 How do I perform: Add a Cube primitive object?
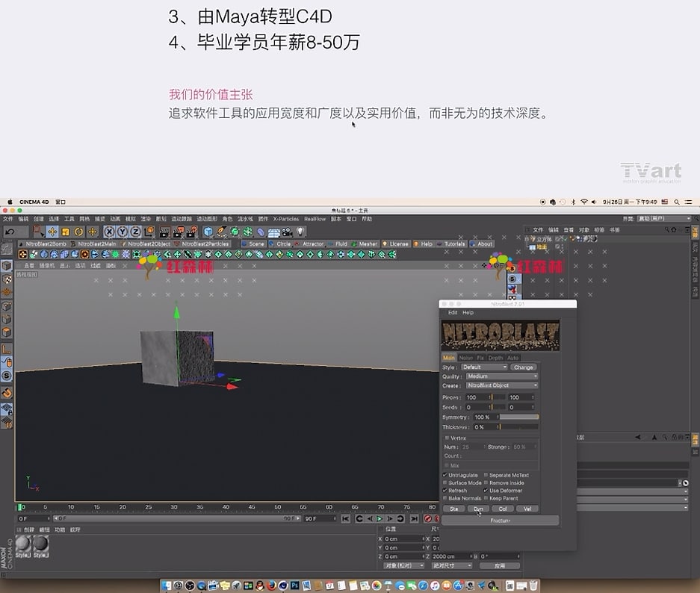[x=208, y=232]
